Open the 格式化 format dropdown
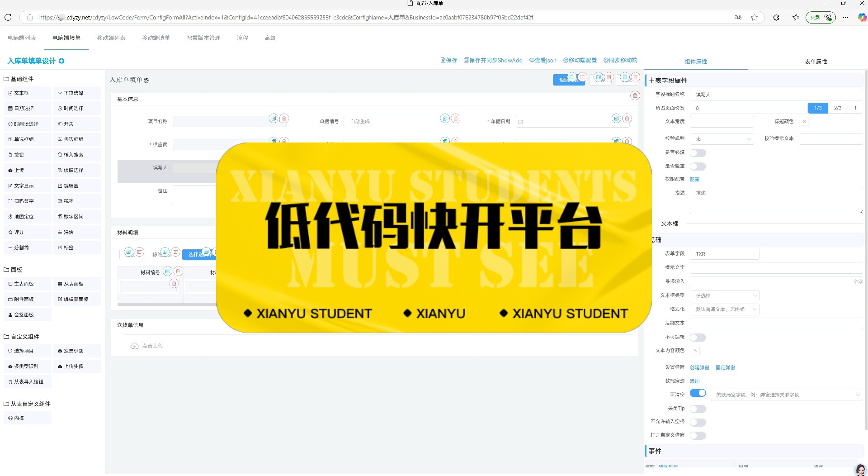This screenshot has height=476, width=868. tap(725, 309)
